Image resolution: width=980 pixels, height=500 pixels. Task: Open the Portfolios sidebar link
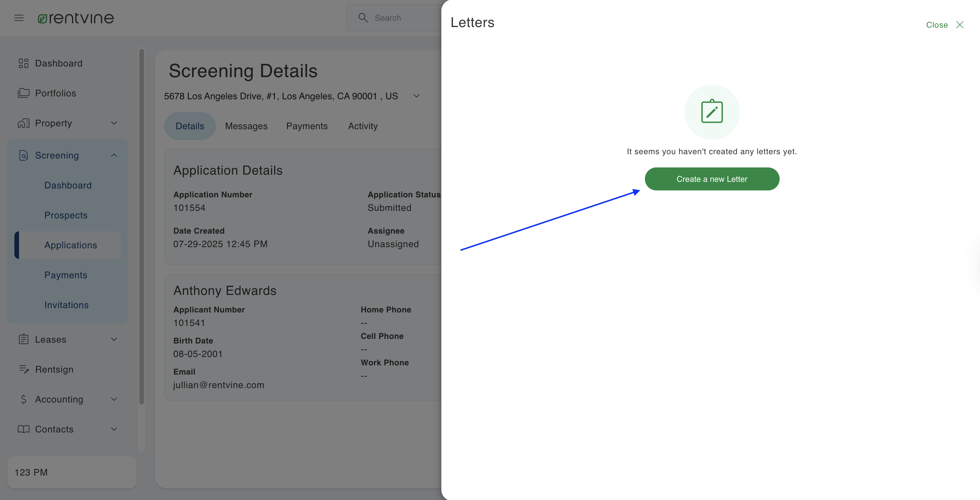coord(56,93)
